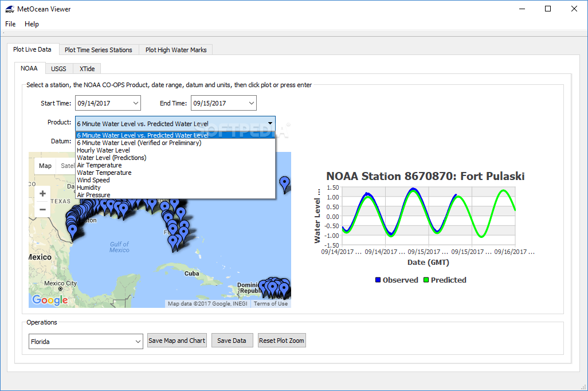Collapse the Product dropdown arrow
588x391 pixels.
[x=270, y=123]
